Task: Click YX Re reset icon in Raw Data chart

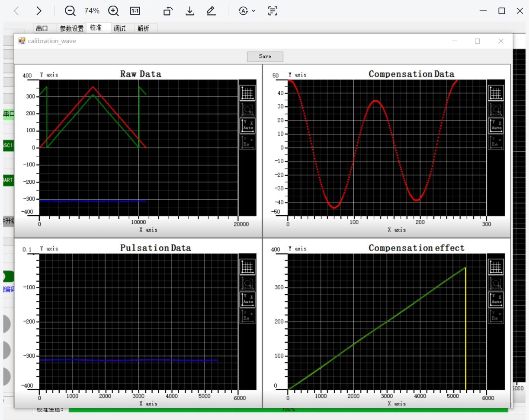Action: click(x=247, y=142)
